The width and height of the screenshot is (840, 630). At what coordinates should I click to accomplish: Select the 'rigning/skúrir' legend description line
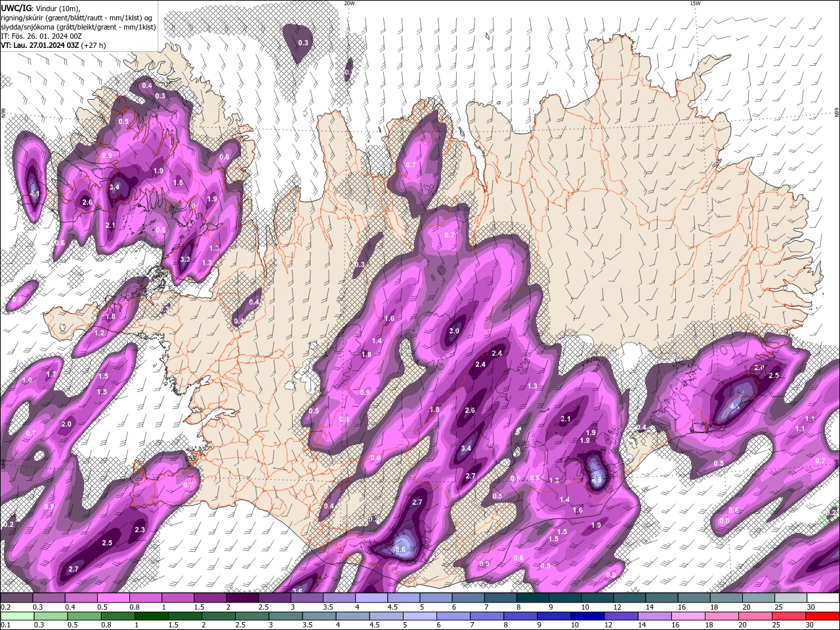click(76, 18)
